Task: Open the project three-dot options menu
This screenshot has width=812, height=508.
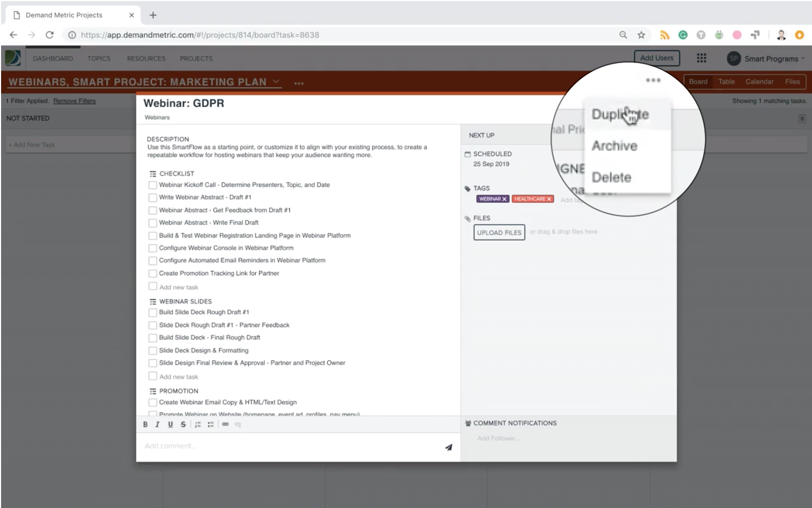Action: point(298,83)
